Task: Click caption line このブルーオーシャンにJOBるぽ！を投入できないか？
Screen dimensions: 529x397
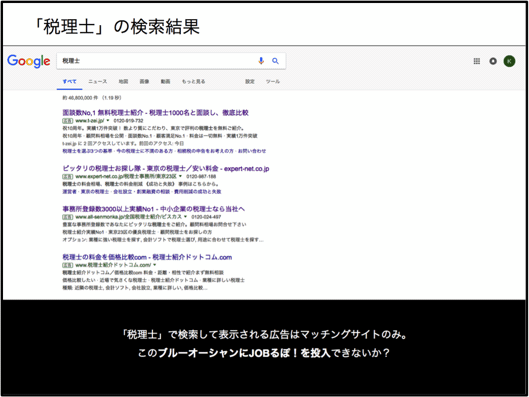Action: point(264,353)
